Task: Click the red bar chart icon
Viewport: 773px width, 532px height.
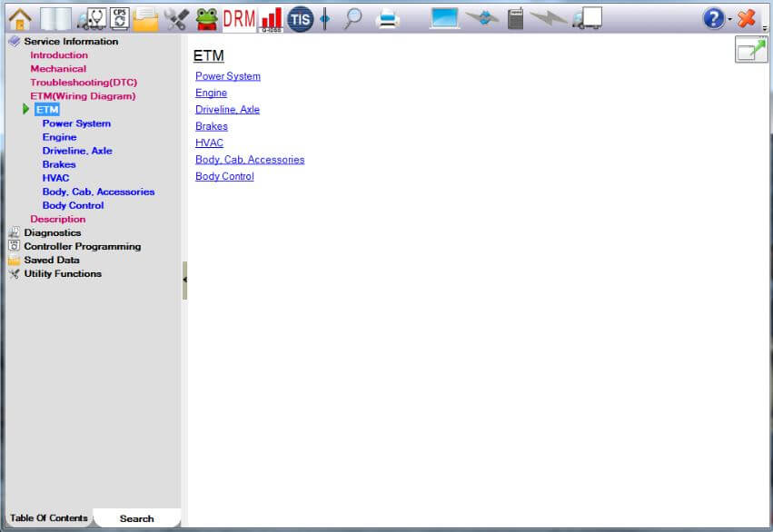Action: 271,18
